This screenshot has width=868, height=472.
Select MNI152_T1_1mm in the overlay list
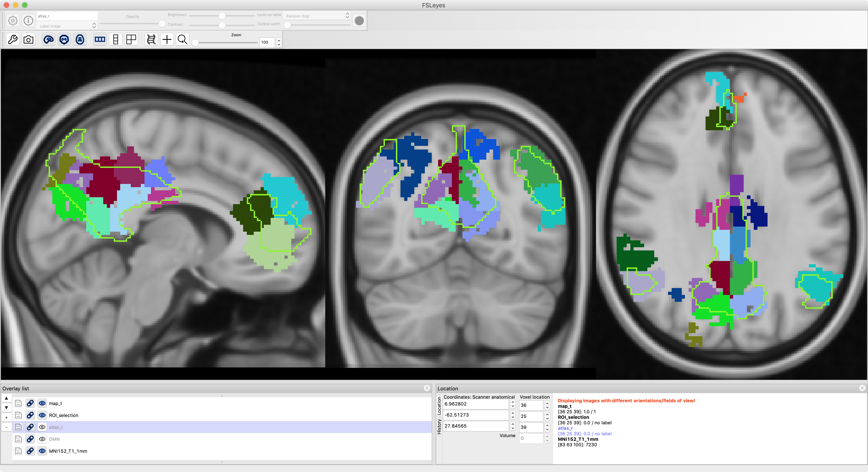[68, 451]
